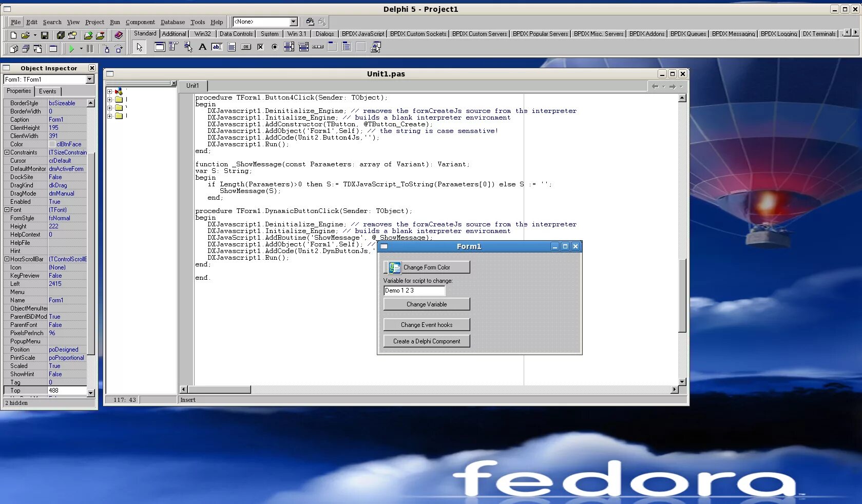
Task: Select the Dialogs palette tab
Action: click(324, 34)
